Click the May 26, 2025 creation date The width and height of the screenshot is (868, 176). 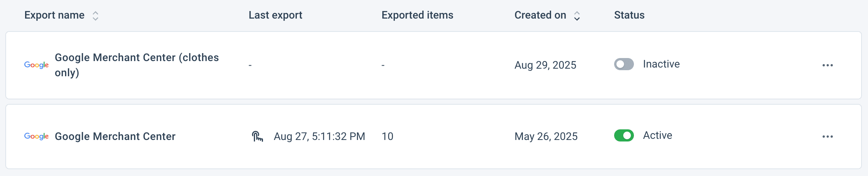tap(546, 136)
